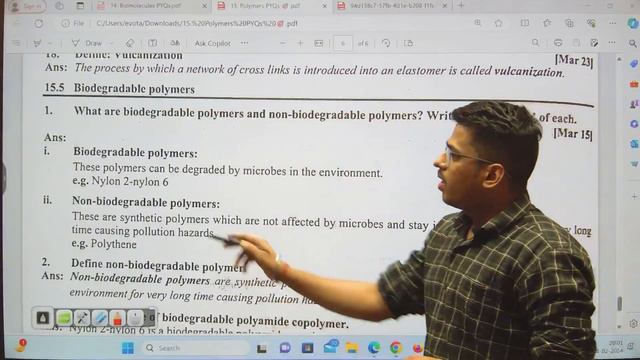Open the PDF table of contents icon
Viewport: 640px width, 360px height.
16,43
